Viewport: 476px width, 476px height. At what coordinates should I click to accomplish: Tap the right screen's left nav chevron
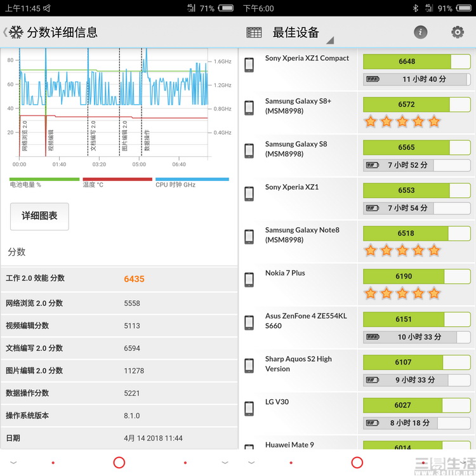point(251,463)
